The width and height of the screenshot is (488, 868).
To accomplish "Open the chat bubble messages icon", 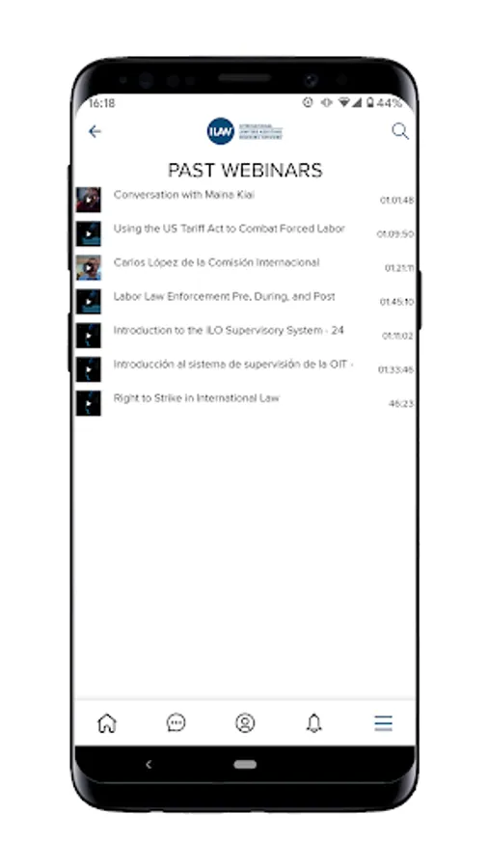I will pos(176,723).
